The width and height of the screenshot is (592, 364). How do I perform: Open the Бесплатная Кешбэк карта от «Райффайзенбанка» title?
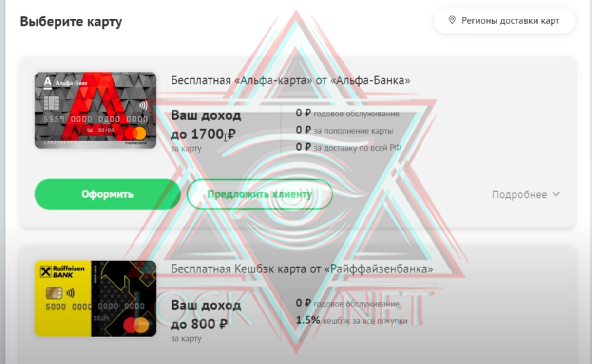302,268
